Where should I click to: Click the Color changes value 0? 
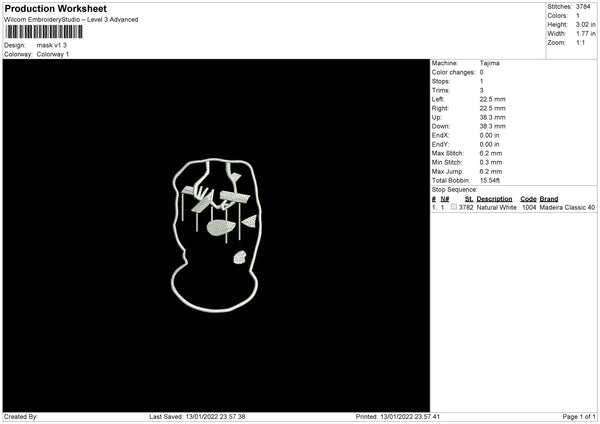(x=481, y=72)
